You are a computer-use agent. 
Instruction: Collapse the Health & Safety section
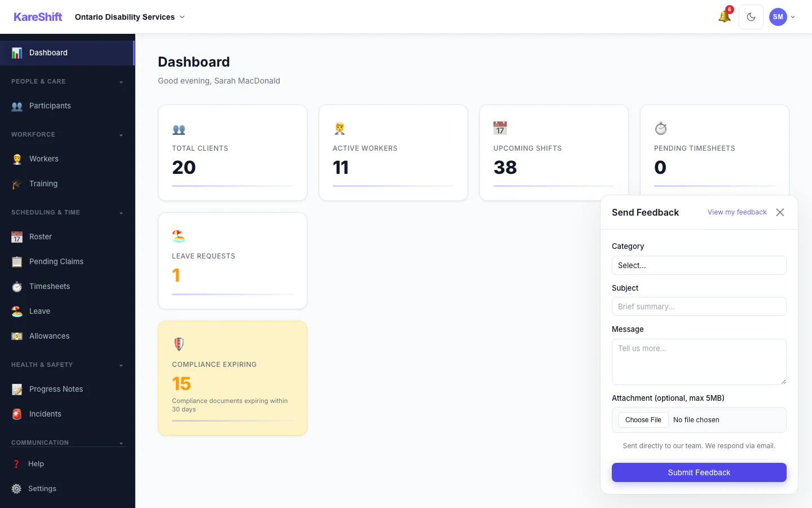tap(67, 365)
